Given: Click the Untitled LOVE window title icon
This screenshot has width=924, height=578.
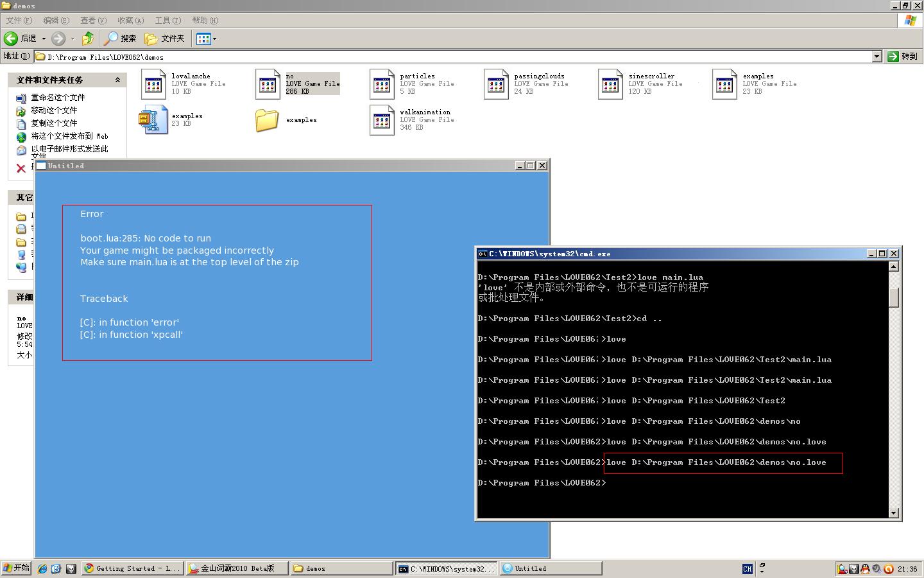Looking at the screenshot, I should pos(42,166).
